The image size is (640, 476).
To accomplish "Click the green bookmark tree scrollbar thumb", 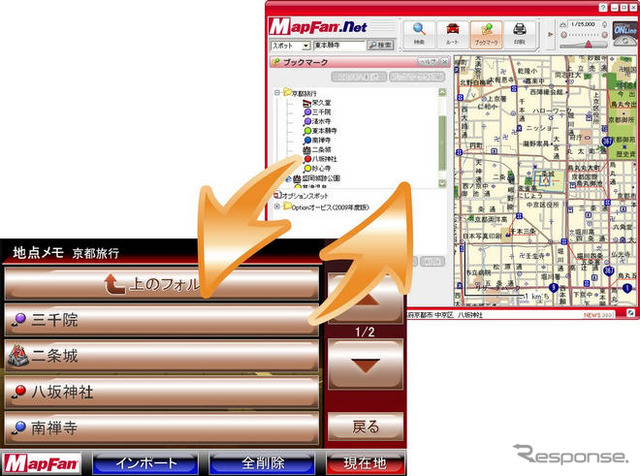I will pos(442,143).
